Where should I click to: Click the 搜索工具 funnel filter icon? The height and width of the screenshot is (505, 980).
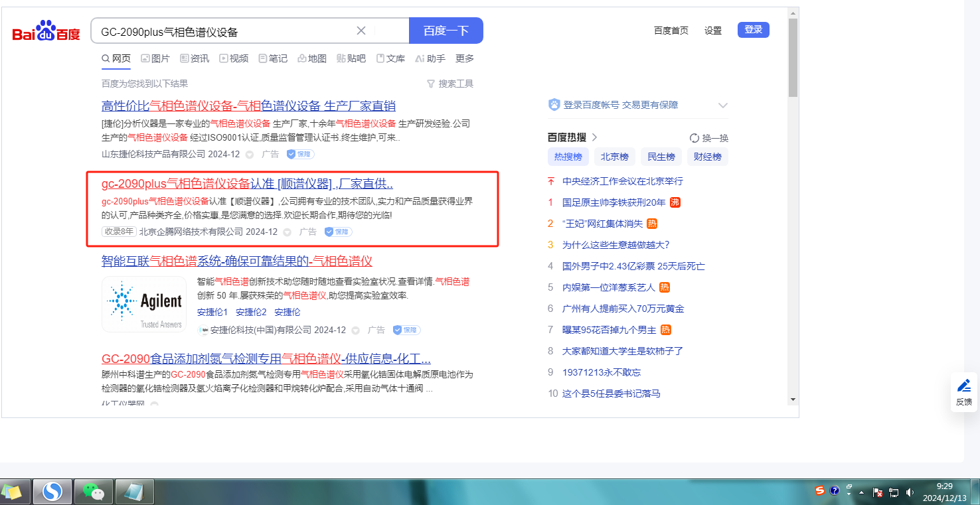point(431,84)
